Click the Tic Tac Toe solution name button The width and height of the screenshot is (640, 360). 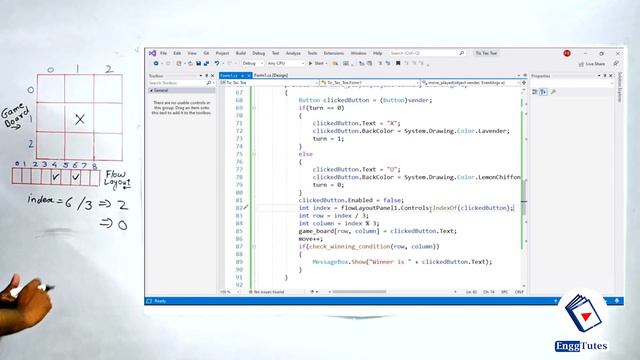[x=486, y=53]
